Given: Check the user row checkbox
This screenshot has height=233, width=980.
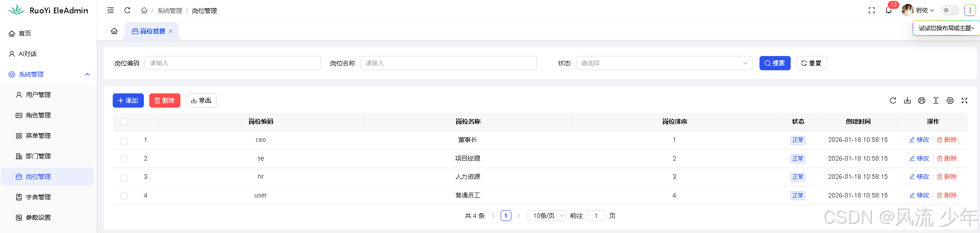Looking at the screenshot, I should pyautogui.click(x=124, y=196).
